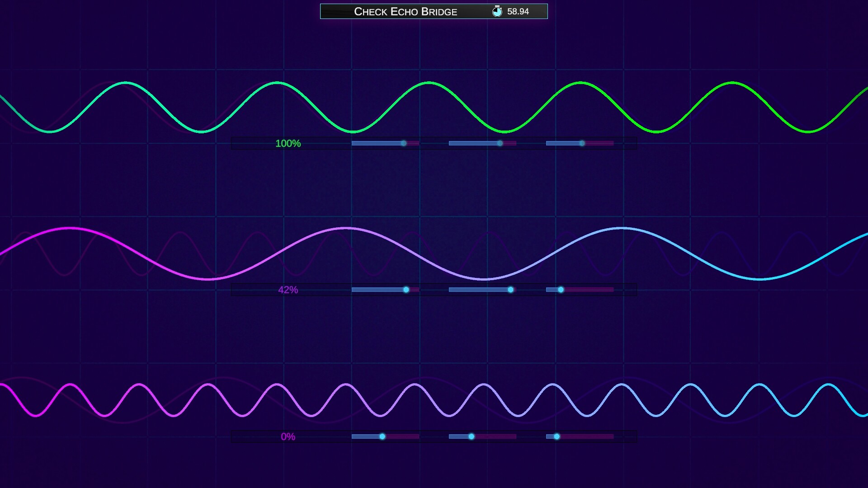The height and width of the screenshot is (488, 868).
Task: Select the middle slider handle under the green wave
Action: (500, 143)
